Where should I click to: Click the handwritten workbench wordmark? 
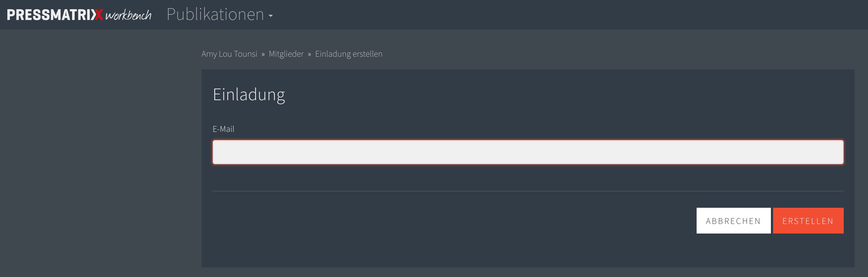point(128,15)
